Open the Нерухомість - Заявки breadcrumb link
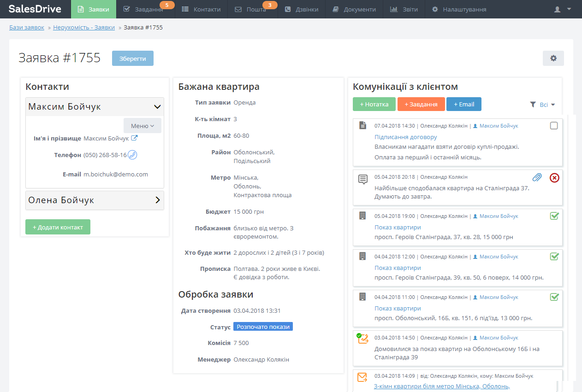 [x=84, y=28]
